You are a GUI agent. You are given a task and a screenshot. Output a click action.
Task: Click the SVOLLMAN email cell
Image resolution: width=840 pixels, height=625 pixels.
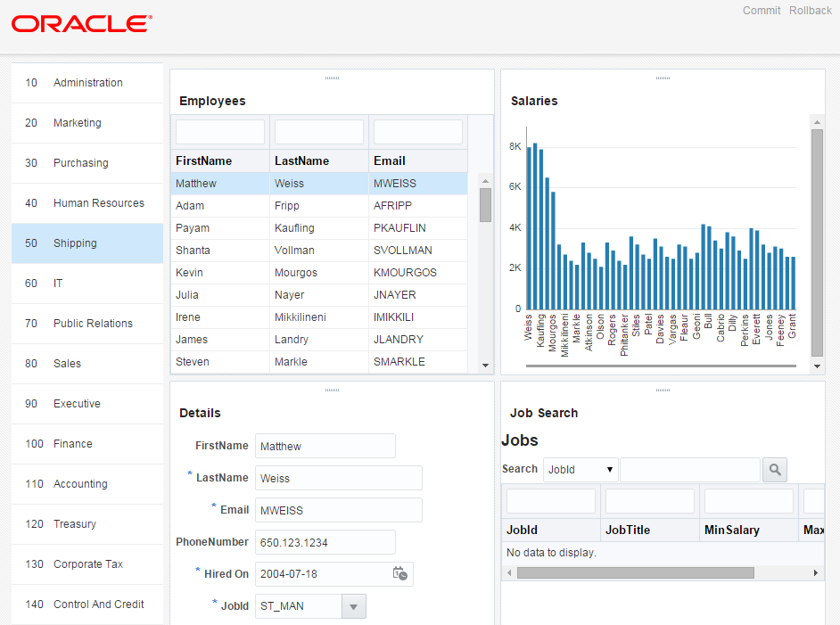click(418, 251)
